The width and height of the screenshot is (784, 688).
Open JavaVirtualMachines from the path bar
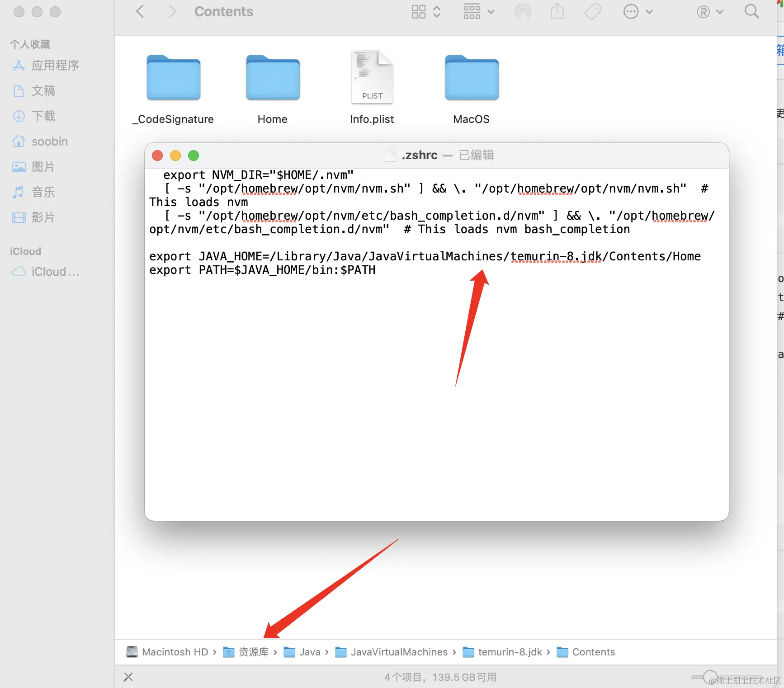point(398,652)
